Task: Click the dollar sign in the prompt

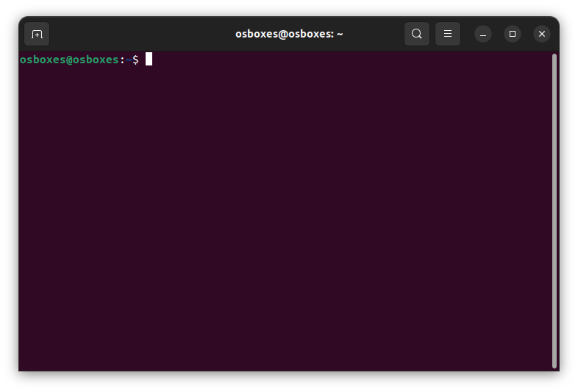Action: pyautogui.click(x=135, y=60)
